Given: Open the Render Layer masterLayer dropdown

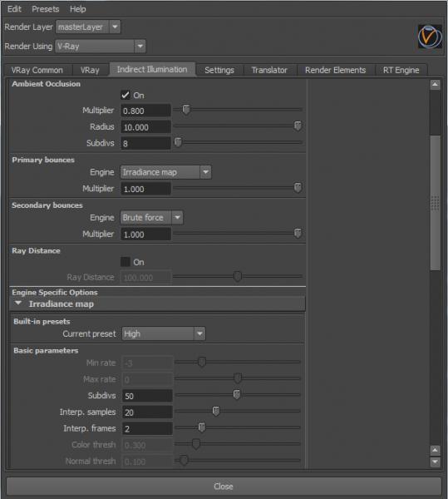Looking at the screenshot, I should (88, 27).
